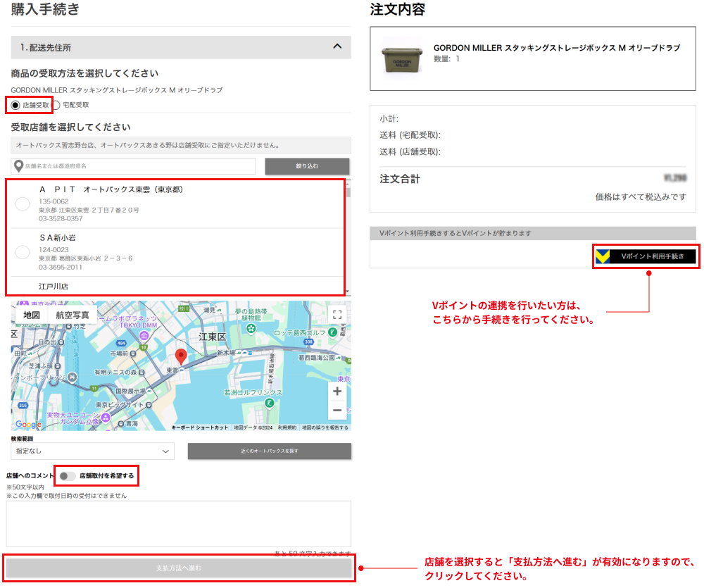Choose the SA新小岩 store radio button
Viewport: 704px width, 588px height.
click(23, 252)
